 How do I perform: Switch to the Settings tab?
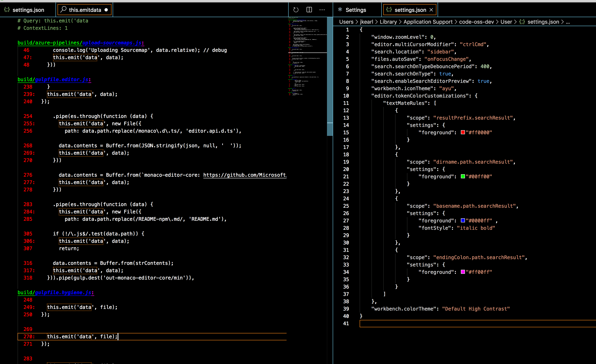coord(356,10)
